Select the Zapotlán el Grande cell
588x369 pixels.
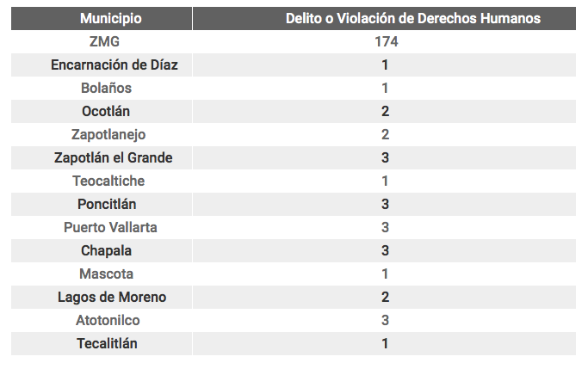click(x=113, y=157)
